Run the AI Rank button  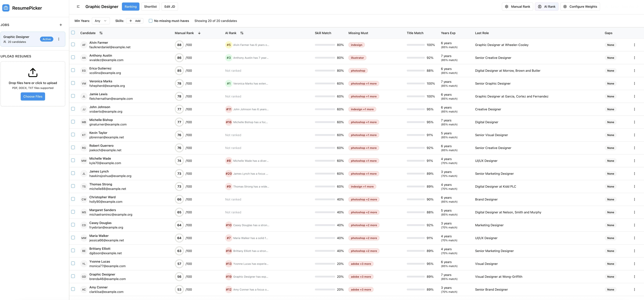pyautogui.click(x=546, y=7)
